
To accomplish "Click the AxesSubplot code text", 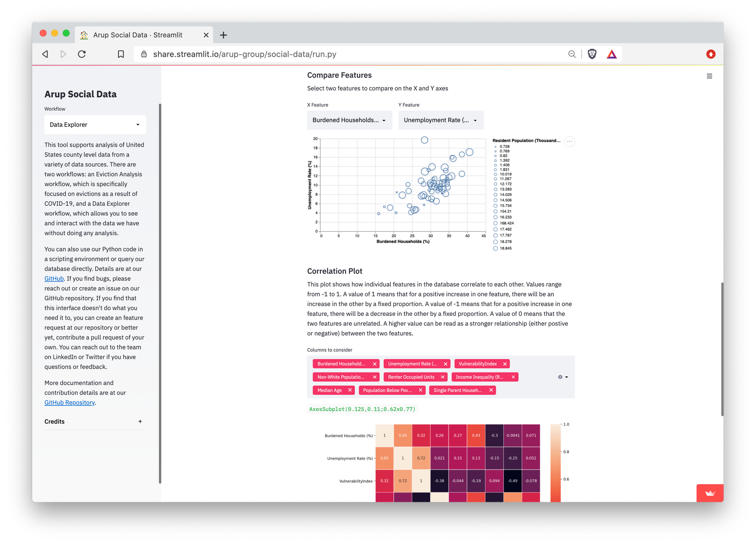I will tap(362, 409).
